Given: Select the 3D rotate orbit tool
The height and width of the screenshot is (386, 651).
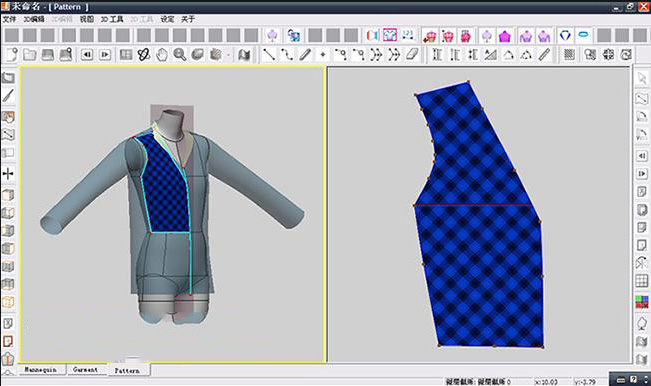Looking at the screenshot, I should coord(144,54).
